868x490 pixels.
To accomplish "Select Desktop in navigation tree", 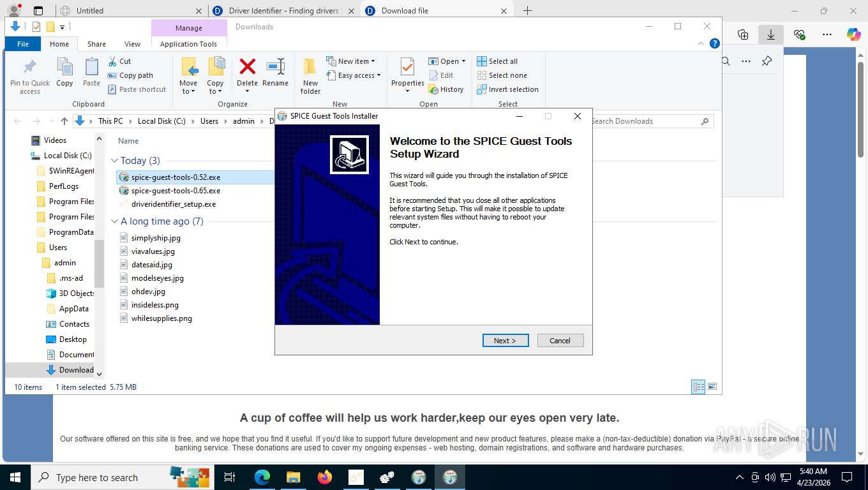I will (x=73, y=339).
